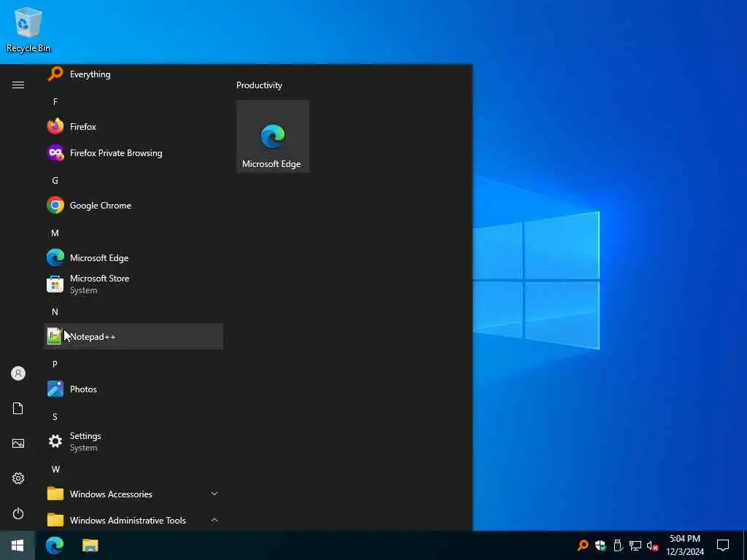Open Settings from the app list
The width and height of the screenshot is (747, 560).
click(x=133, y=441)
